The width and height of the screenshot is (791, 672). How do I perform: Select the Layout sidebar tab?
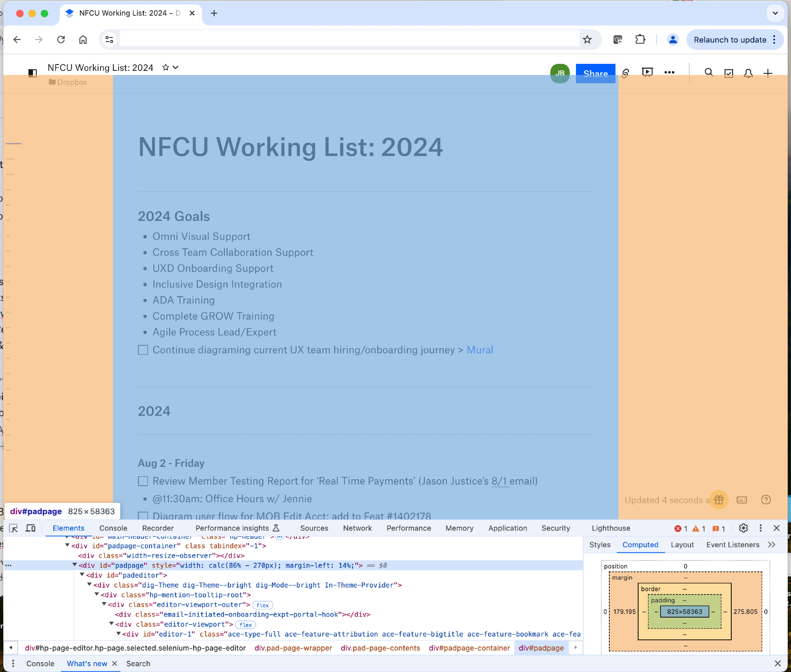(x=682, y=545)
